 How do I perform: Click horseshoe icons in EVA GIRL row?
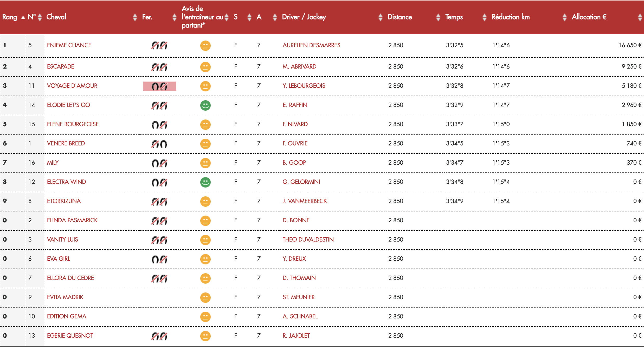pyautogui.click(x=159, y=259)
